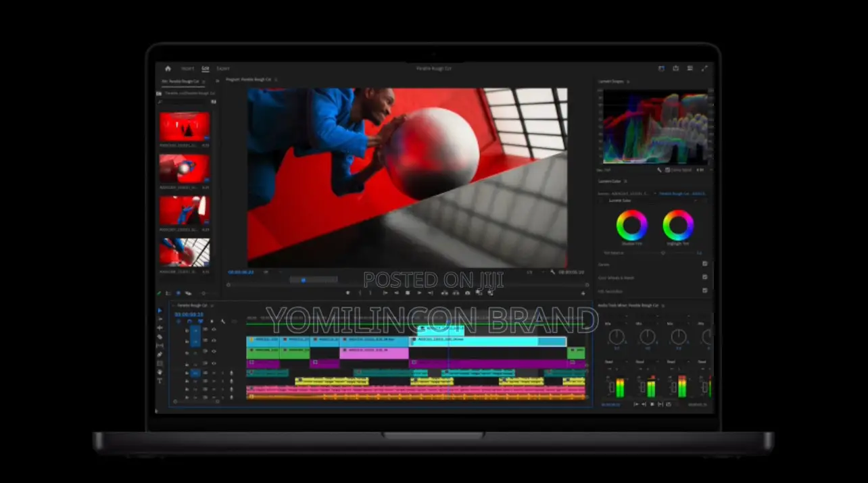Toggle eye visibility of second video track
The height and width of the screenshot is (483, 868).
click(214, 340)
